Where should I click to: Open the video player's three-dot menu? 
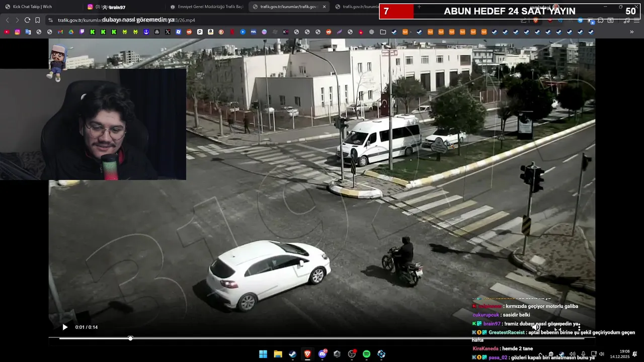coord(579,327)
